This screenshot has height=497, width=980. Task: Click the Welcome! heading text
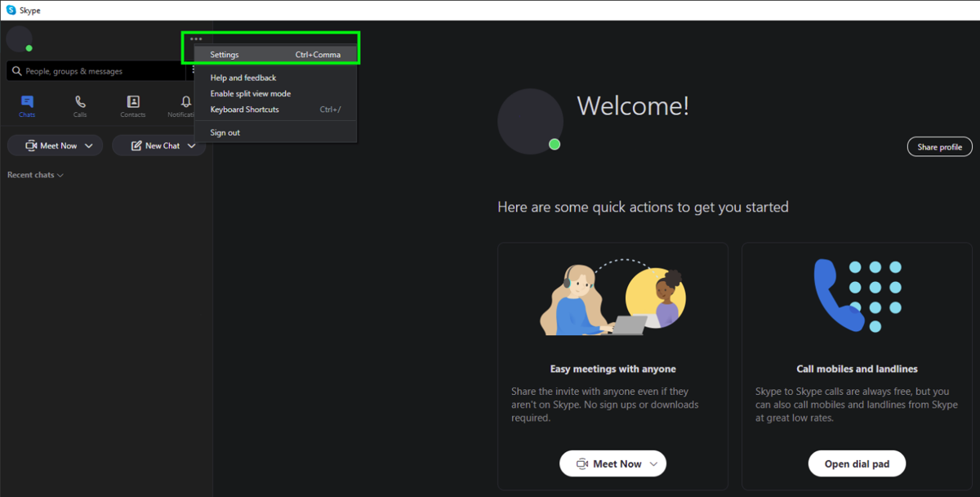point(633,105)
